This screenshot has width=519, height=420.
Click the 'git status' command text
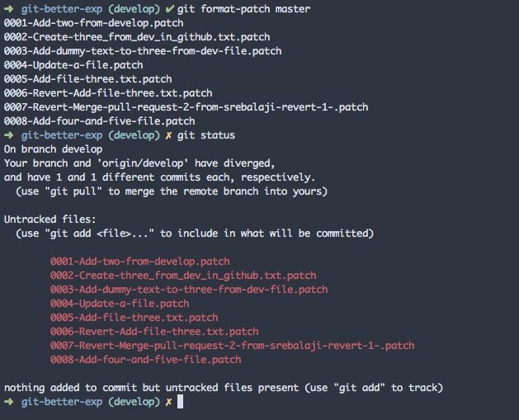pos(206,135)
